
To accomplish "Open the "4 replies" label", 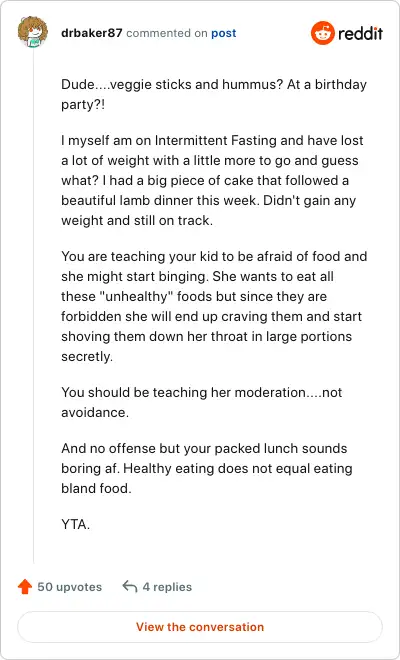I will pyautogui.click(x=167, y=587).
